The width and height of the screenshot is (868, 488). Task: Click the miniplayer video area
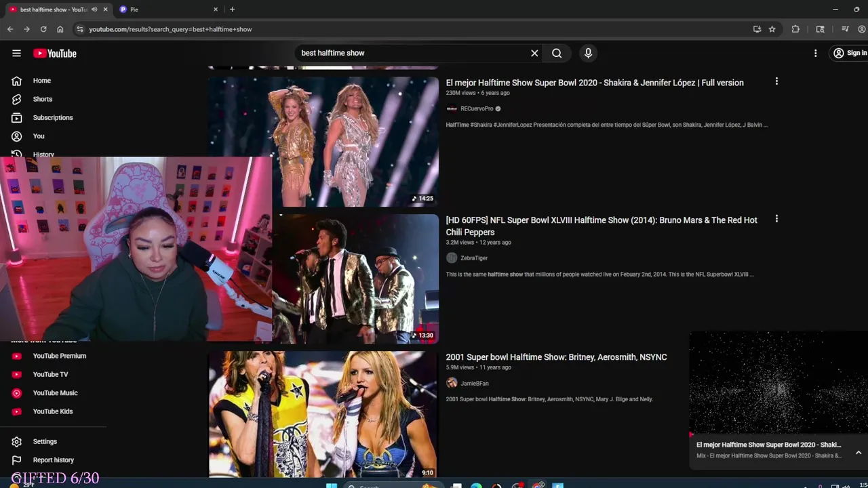[x=778, y=382]
